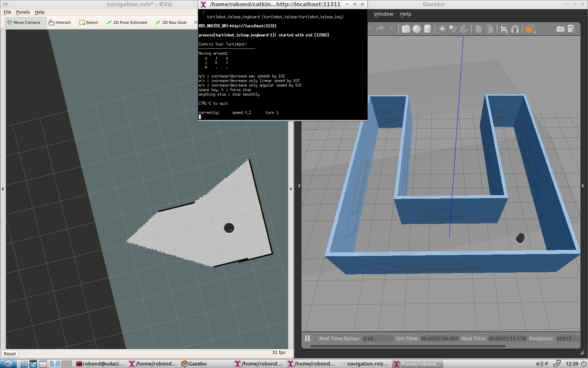Activate the 2D Pose Estimate tool
Screen dimensions: 588x368
[x=127, y=22]
